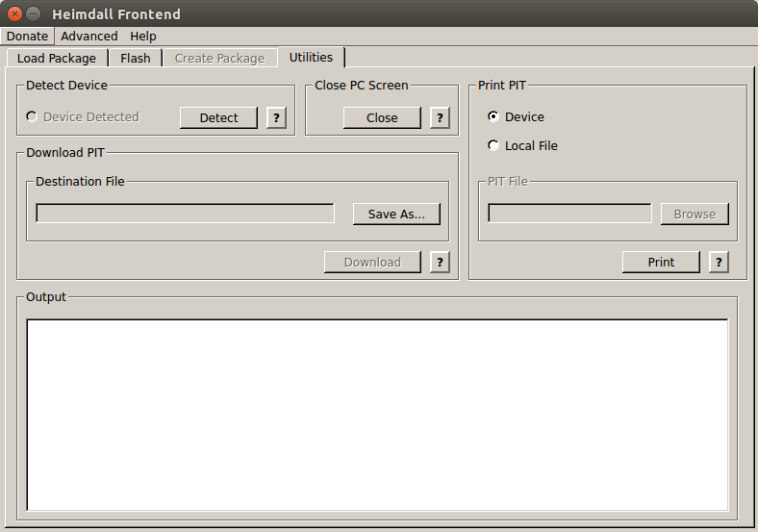Select the Create Package tab
Viewport: 758px width, 532px height.
219,58
